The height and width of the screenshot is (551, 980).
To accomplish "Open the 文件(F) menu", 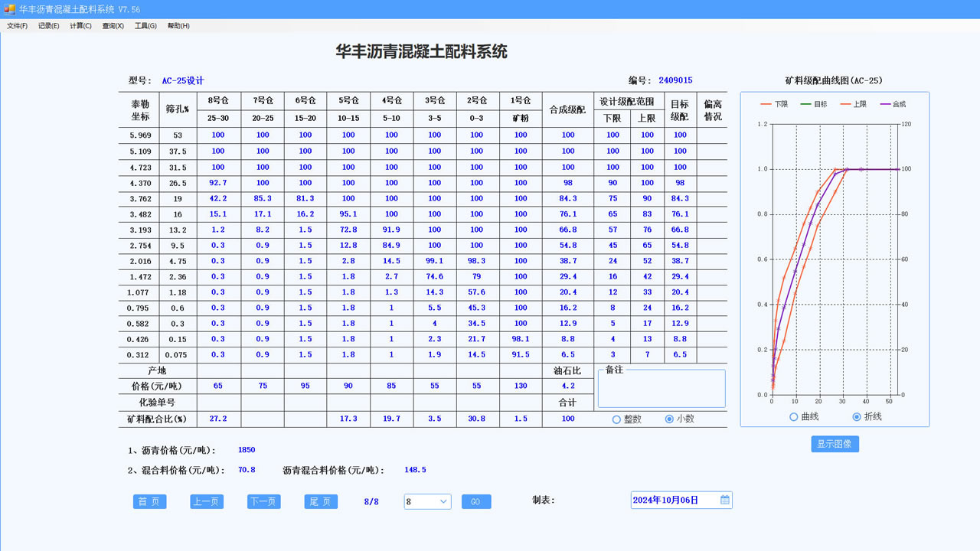I will tap(16, 25).
